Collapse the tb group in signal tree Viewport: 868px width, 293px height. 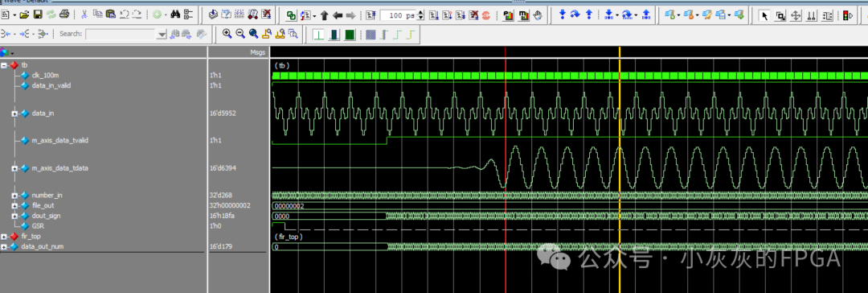5,65
